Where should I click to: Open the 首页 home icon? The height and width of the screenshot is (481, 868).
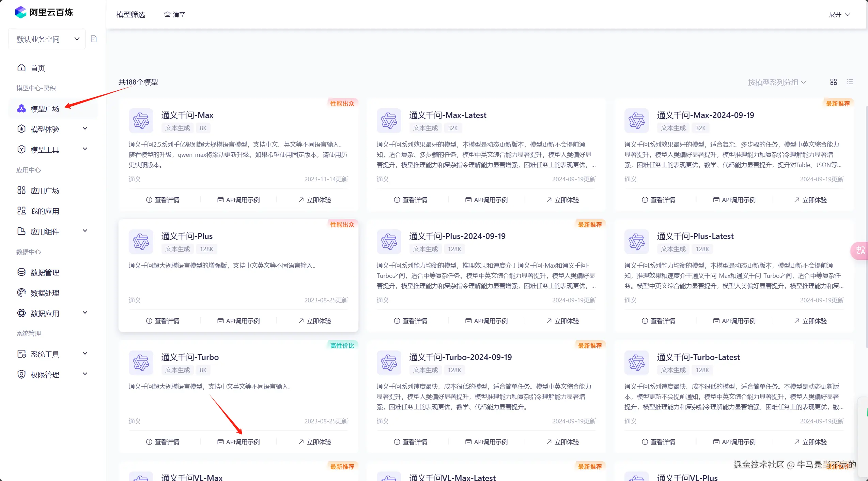21,68
